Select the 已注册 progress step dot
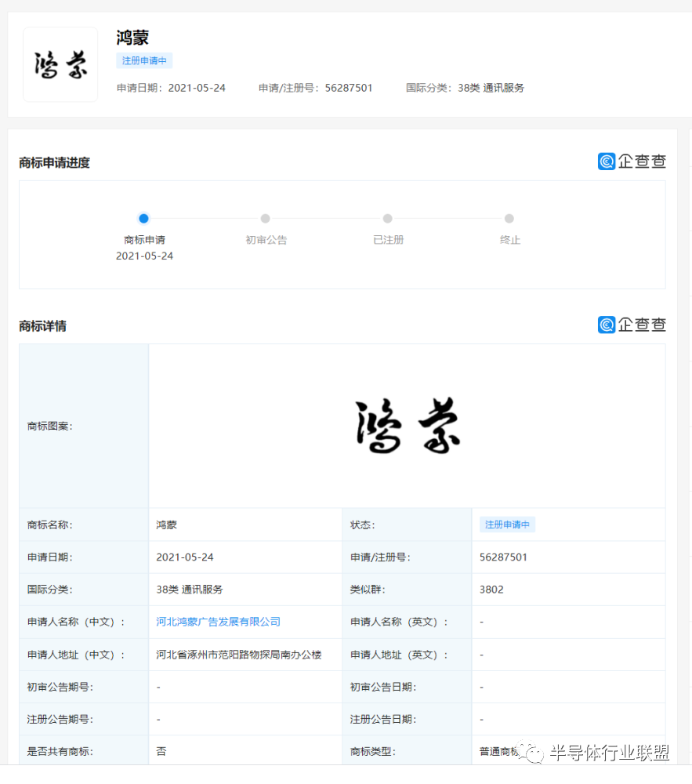692x784 pixels. pos(387,219)
